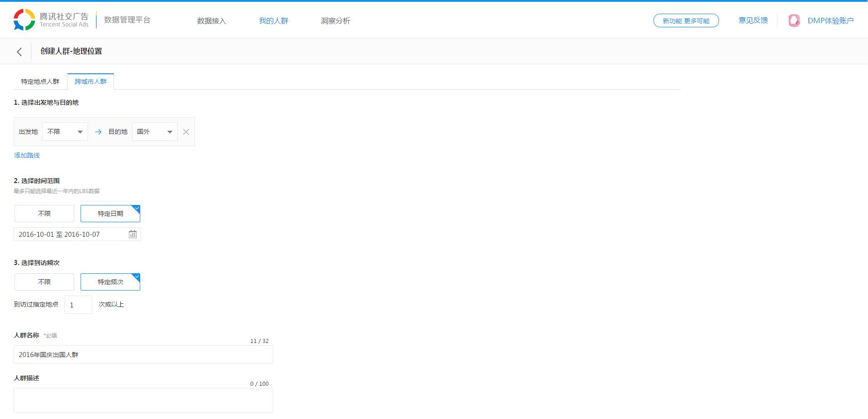Click the 次或以上 label
Viewport: 868px width, 419px height.
111,304
